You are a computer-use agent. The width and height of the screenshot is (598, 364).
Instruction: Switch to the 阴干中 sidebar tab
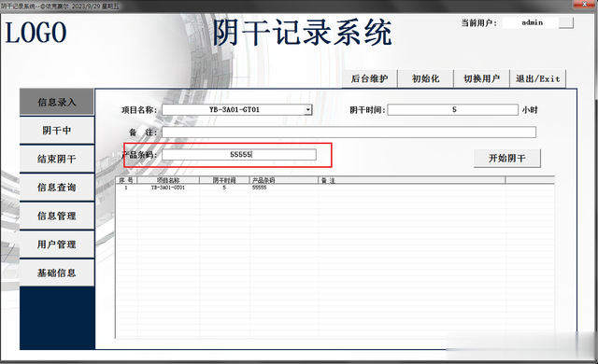pos(56,131)
